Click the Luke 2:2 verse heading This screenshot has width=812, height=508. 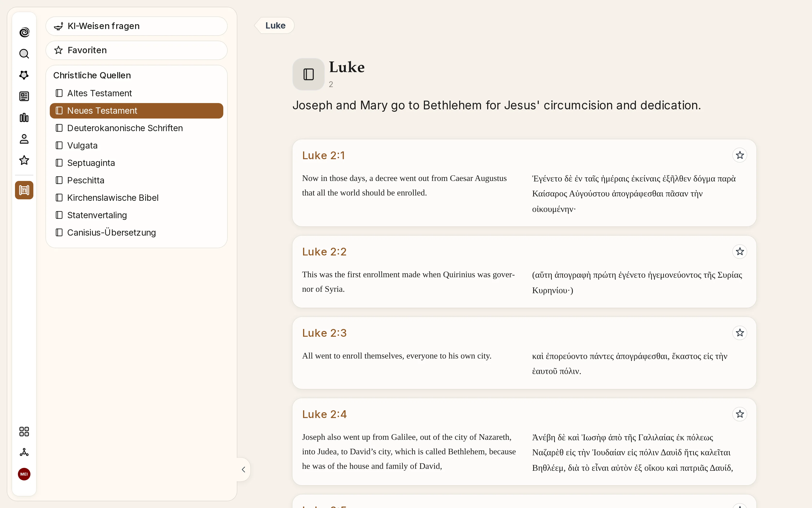tap(324, 252)
